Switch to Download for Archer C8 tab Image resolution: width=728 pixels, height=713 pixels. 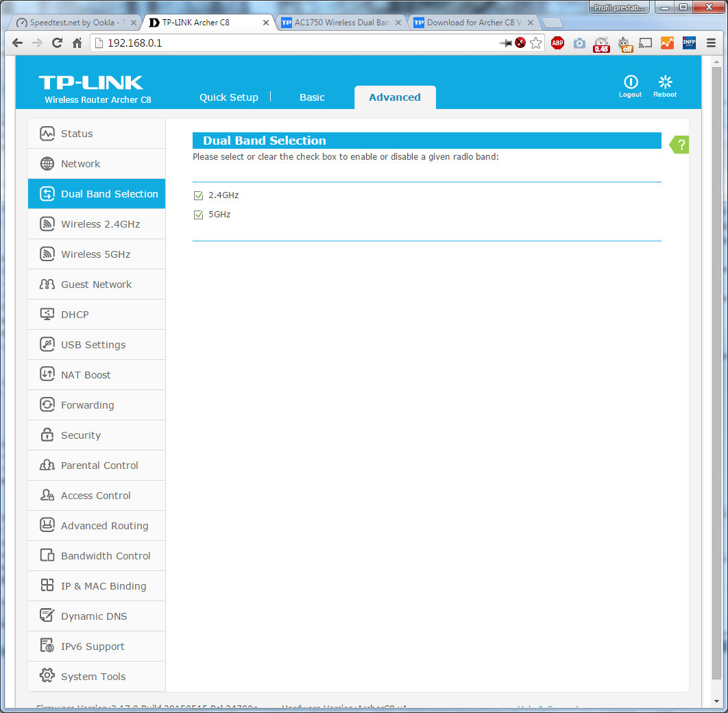(474, 22)
